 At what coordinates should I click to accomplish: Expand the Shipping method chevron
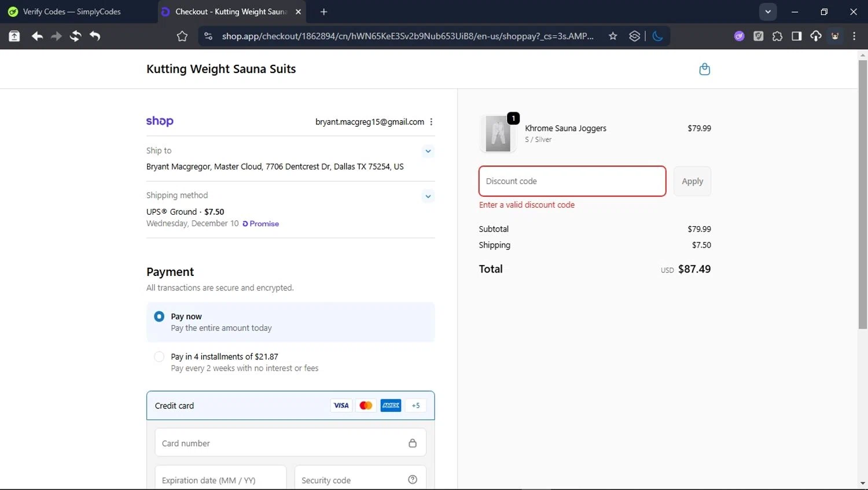click(x=428, y=196)
